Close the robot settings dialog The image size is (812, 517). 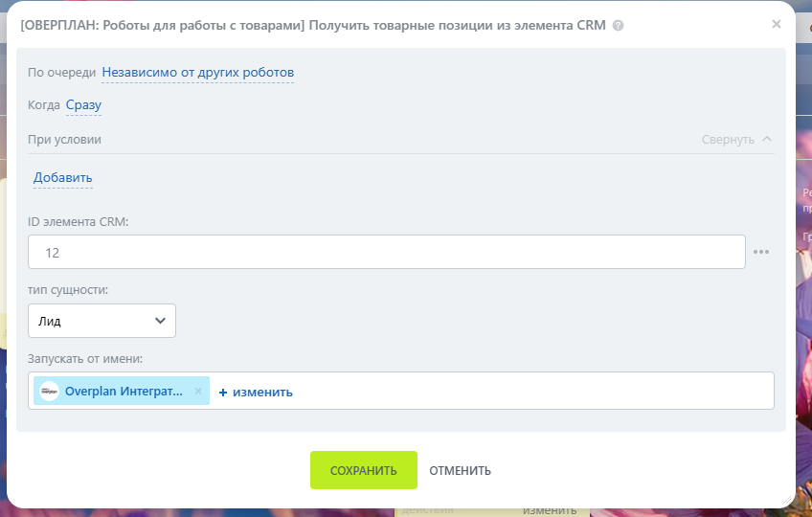pyautogui.click(x=776, y=24)
